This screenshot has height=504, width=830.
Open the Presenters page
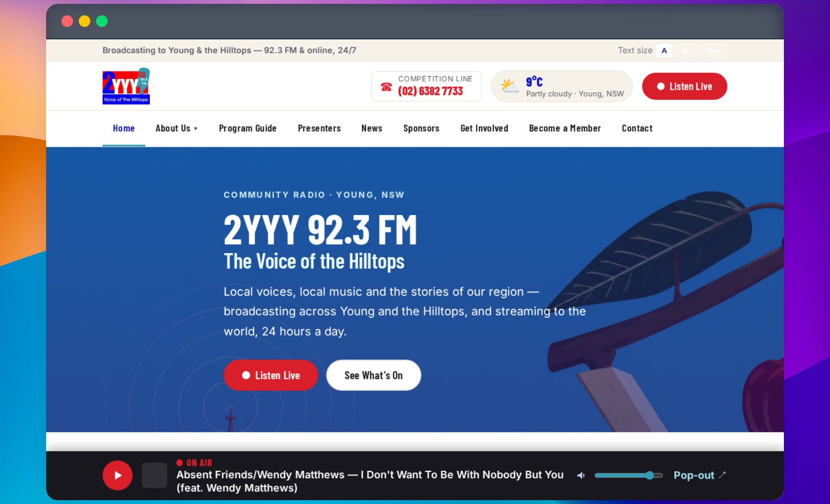click(319, 128)
